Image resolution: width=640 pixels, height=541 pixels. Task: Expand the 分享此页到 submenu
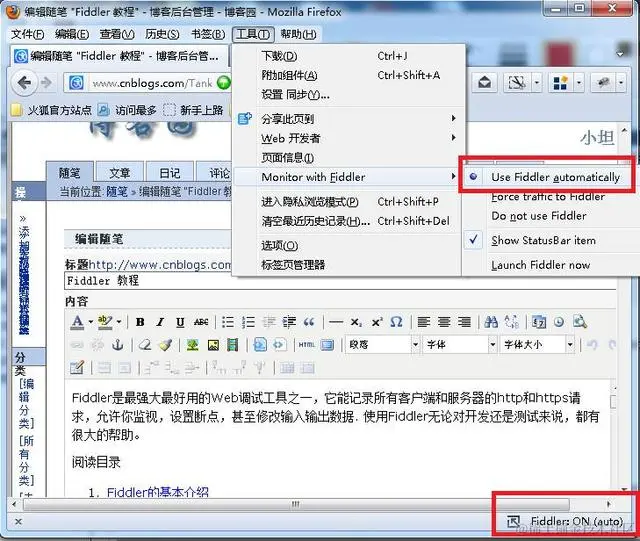[348, 119]
